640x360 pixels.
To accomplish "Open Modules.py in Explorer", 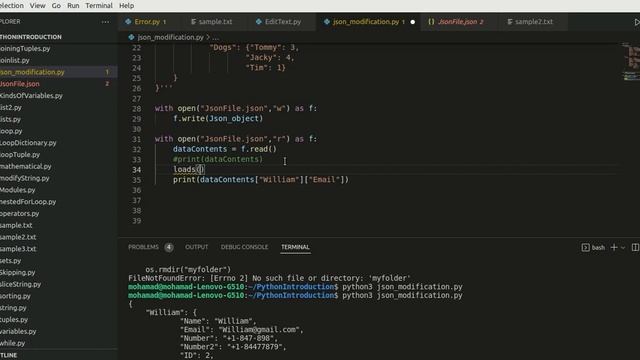I will coord(59,190).
